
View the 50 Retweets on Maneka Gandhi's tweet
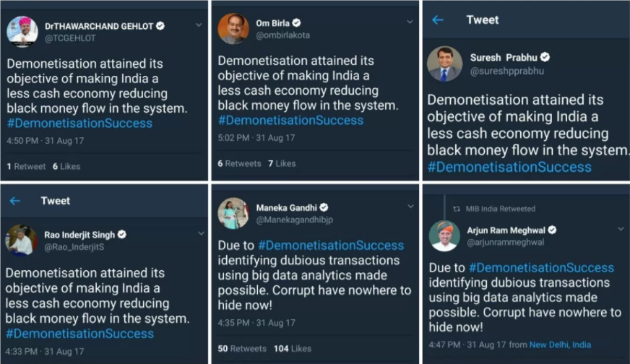coord(242,348)
